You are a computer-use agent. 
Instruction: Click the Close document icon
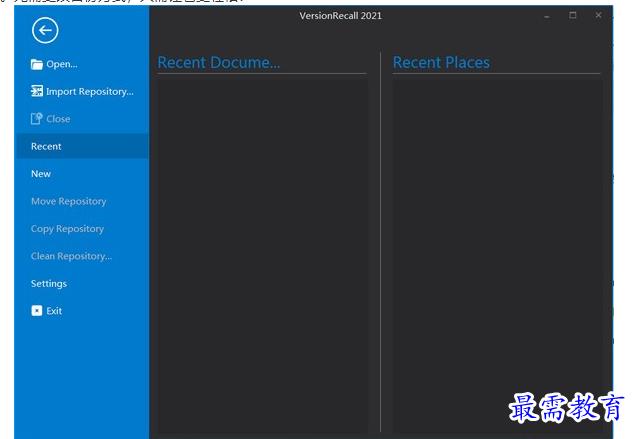(37, 119)
